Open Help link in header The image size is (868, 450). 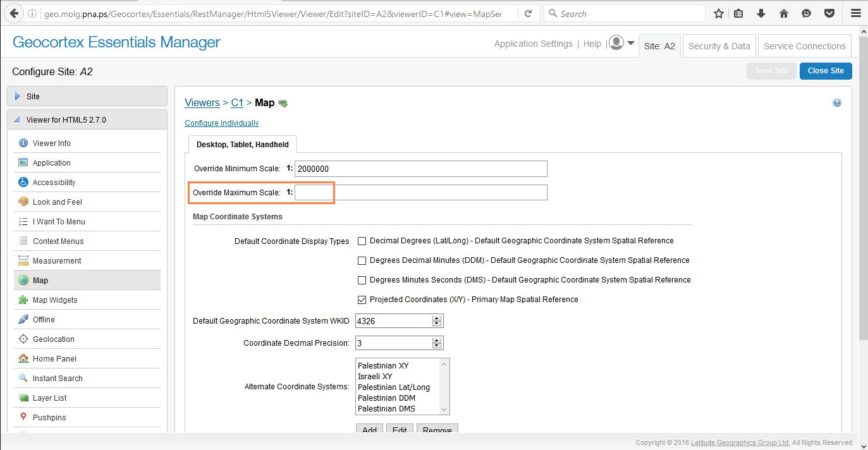tap(592, 44)
